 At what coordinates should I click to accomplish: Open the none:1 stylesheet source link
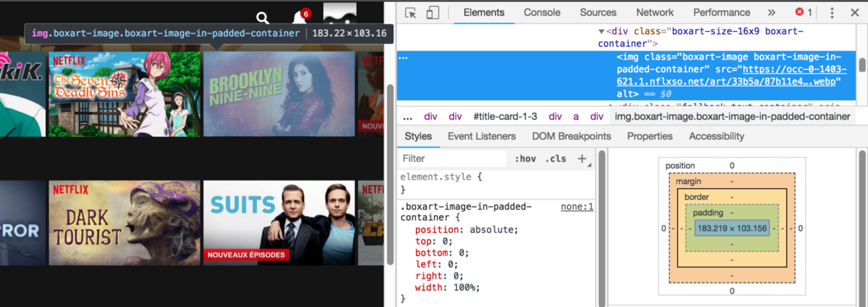(x=577, y=207)
